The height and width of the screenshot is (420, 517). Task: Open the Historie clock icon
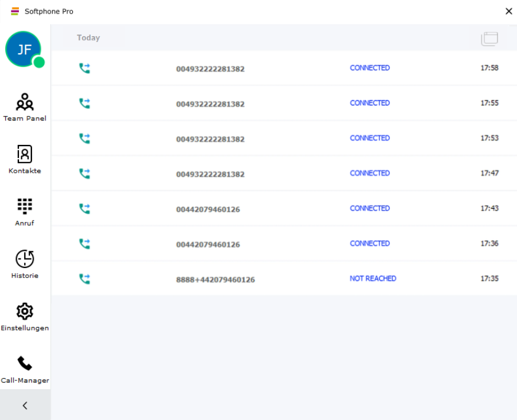point(25,259)
